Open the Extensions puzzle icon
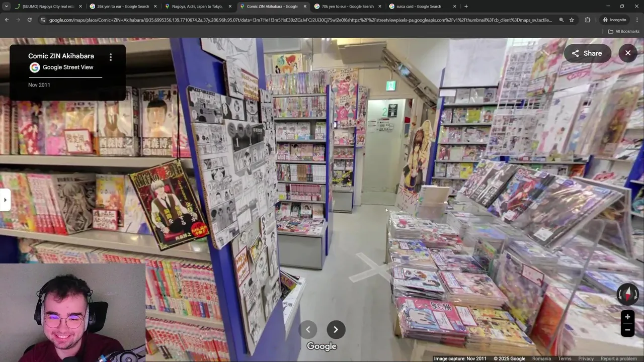This screenshot has width=644, height=362. tap(588, 20)
